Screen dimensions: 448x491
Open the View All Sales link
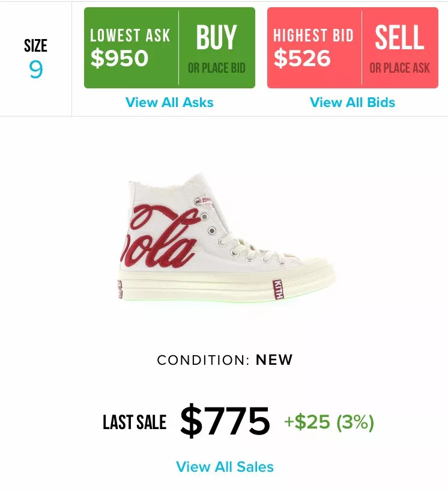coord(225,467)
